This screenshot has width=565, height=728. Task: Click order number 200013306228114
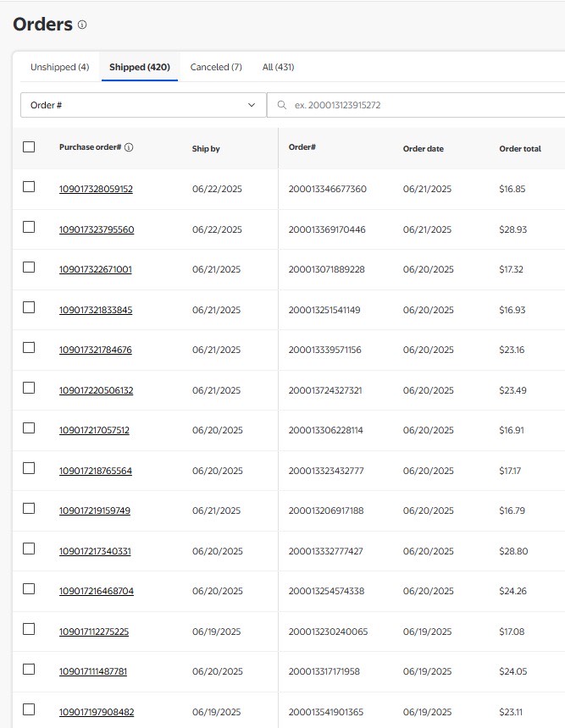click(326, 430)
